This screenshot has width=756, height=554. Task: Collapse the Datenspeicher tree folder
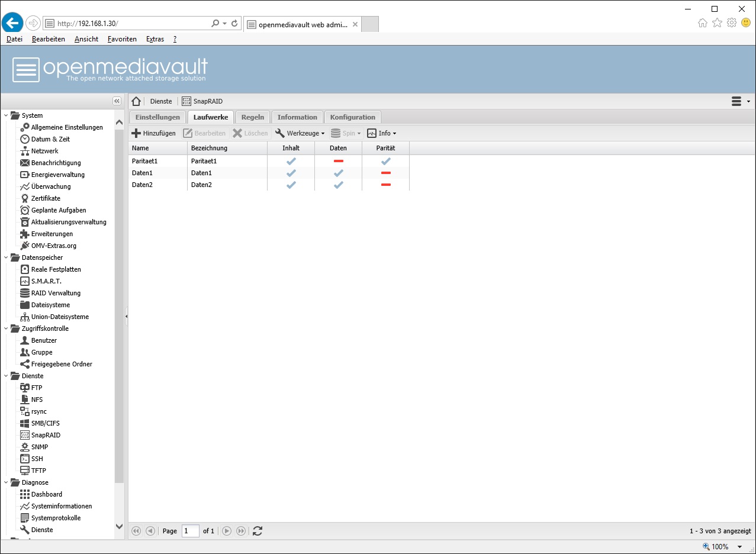(6, 257)
